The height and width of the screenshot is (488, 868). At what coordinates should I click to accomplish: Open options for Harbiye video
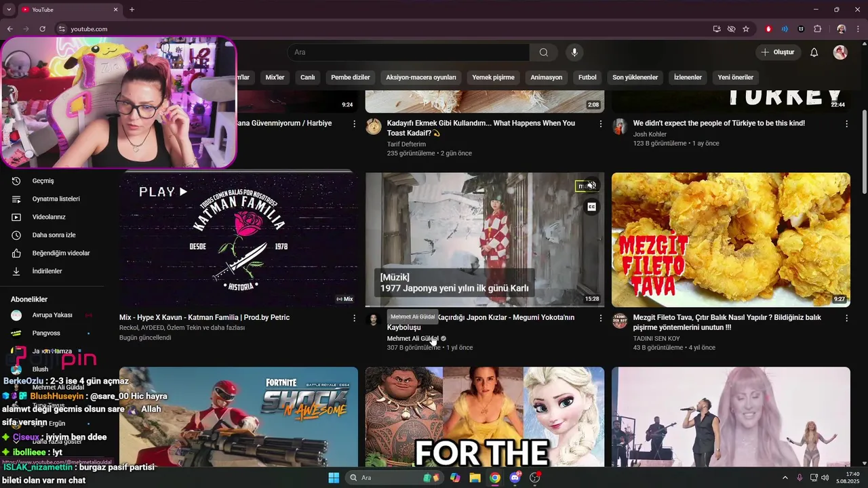[x=354, y=124]
